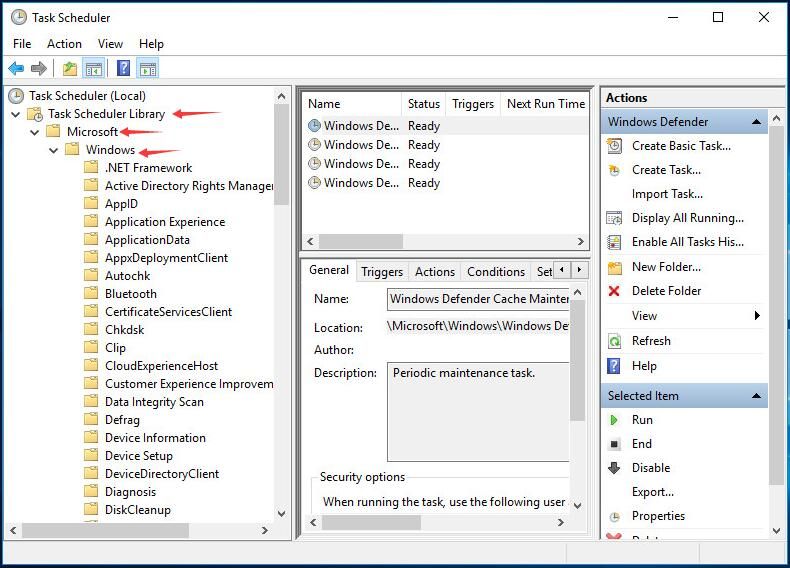This screenshot has width=790, height=568.
Task: Click Import Task... in Actions pane
Action: pyautogui.click(x=667, y=194)
